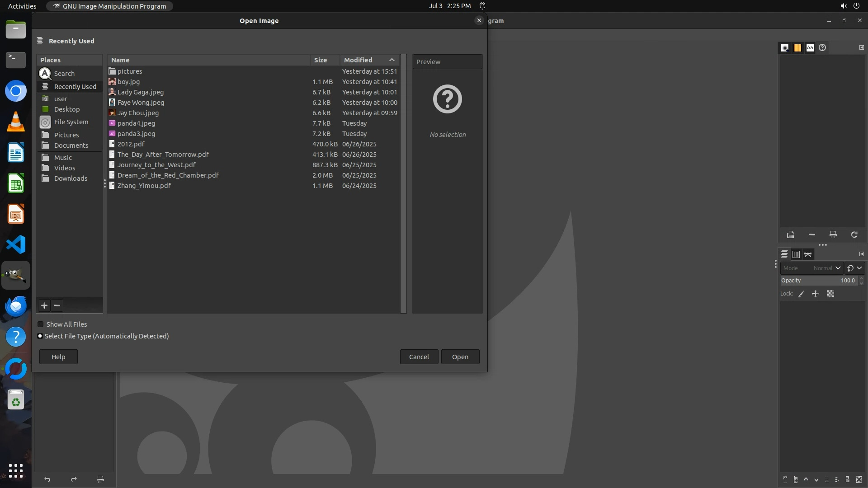Image resolution: width=868 pixels, height=488 pixels.
Task: Click the refresh icon in top dock
Action: point(854,235)
